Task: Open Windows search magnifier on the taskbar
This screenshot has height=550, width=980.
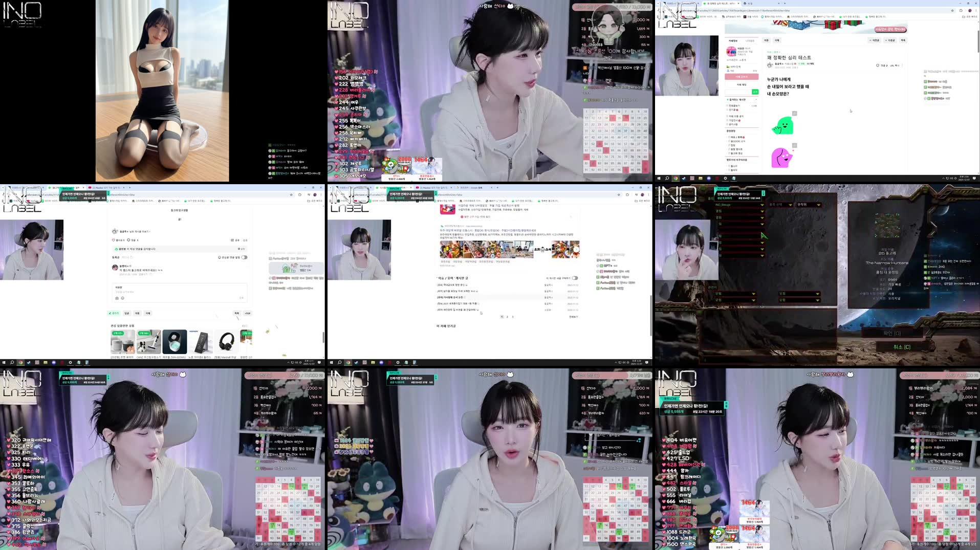Action: click(666, 179)
